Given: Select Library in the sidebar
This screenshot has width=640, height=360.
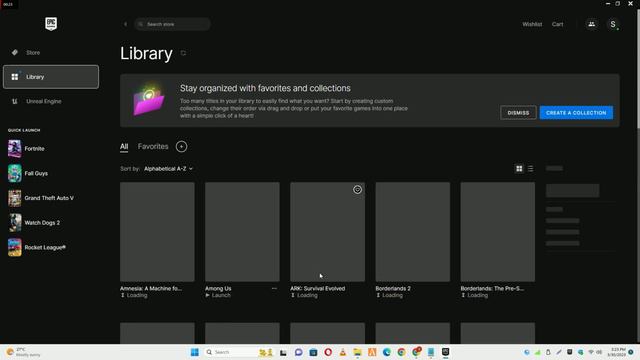Looking at the screenshot, I should [51, 77].
